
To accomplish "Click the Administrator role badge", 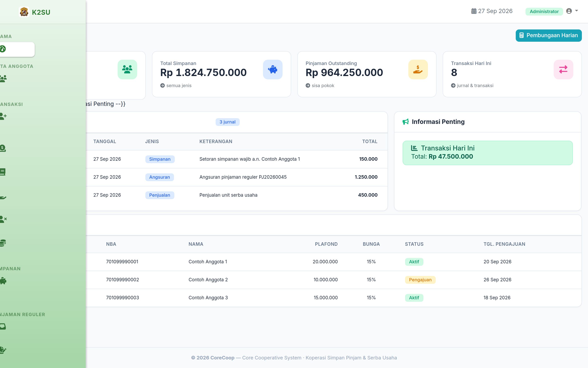I will [x=544, y=11].
